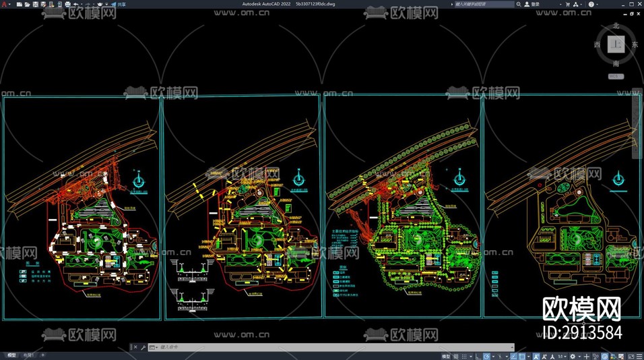The image size is (644, 360).
Task: Open the 1:1 annotation scale list
Action: pos(562,356)
